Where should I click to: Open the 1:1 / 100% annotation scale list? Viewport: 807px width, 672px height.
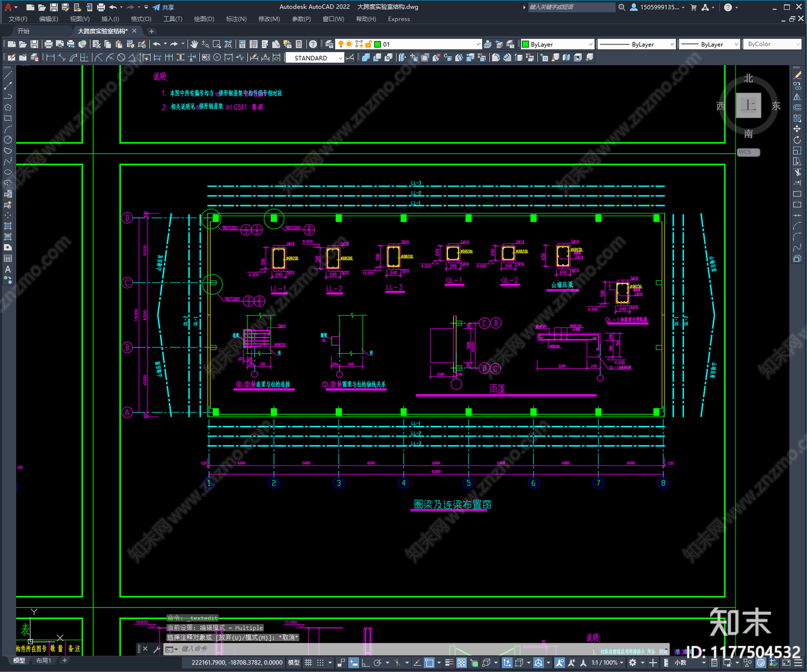pos(607,662)
